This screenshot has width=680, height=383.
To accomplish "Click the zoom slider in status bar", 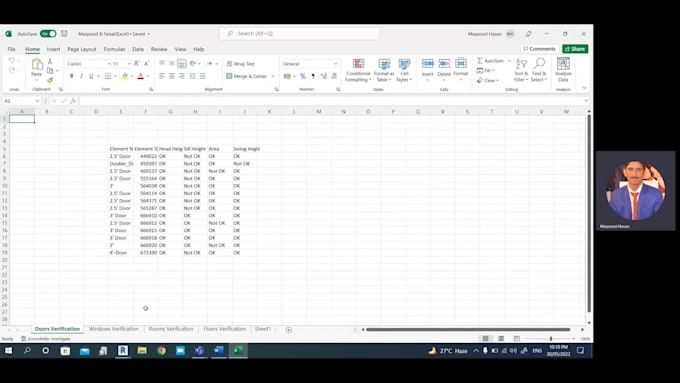I will point(550,338).
